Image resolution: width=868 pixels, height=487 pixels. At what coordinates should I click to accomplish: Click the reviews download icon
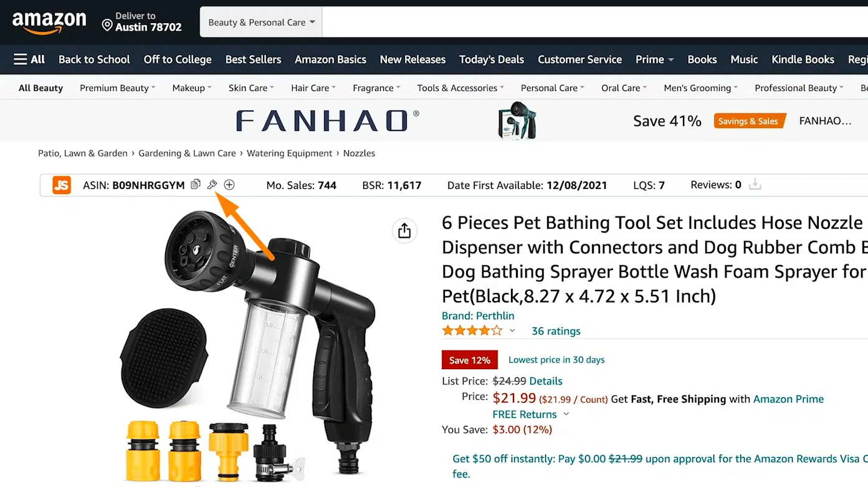(x=755, y=185)
